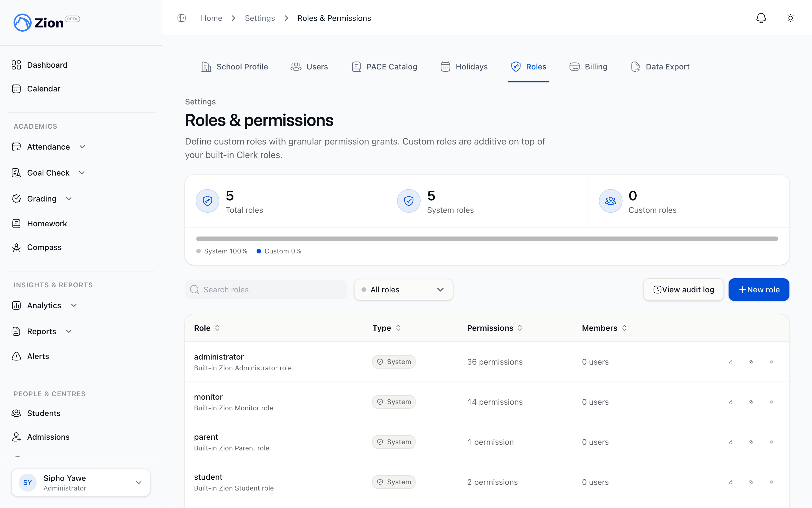Sort the table by Members column
The height and width of the screenshot is (508, 812).
tap(604, 328)
